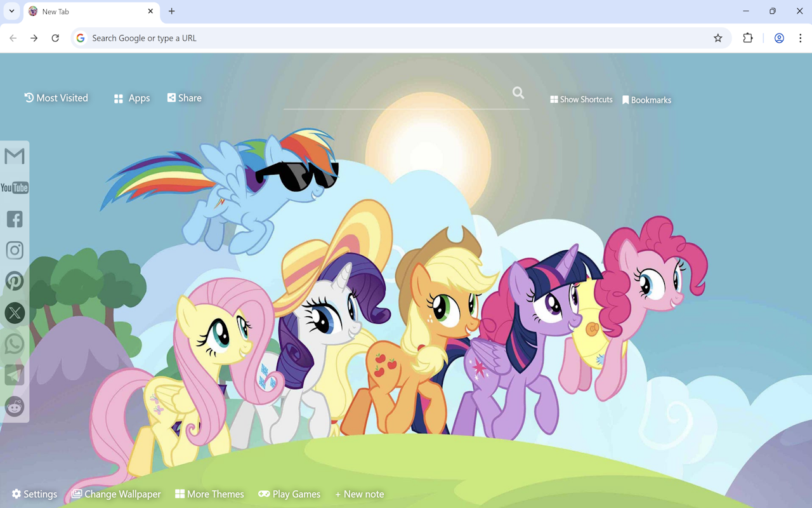Open Play Games link
Screen dimensions: 812x508
tap(289, 494)
